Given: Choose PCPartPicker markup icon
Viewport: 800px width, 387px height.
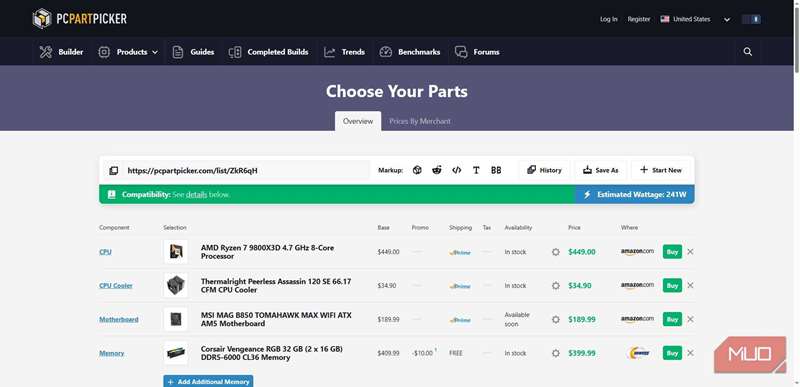Looking at the screenshot, I should pos(417,170).
